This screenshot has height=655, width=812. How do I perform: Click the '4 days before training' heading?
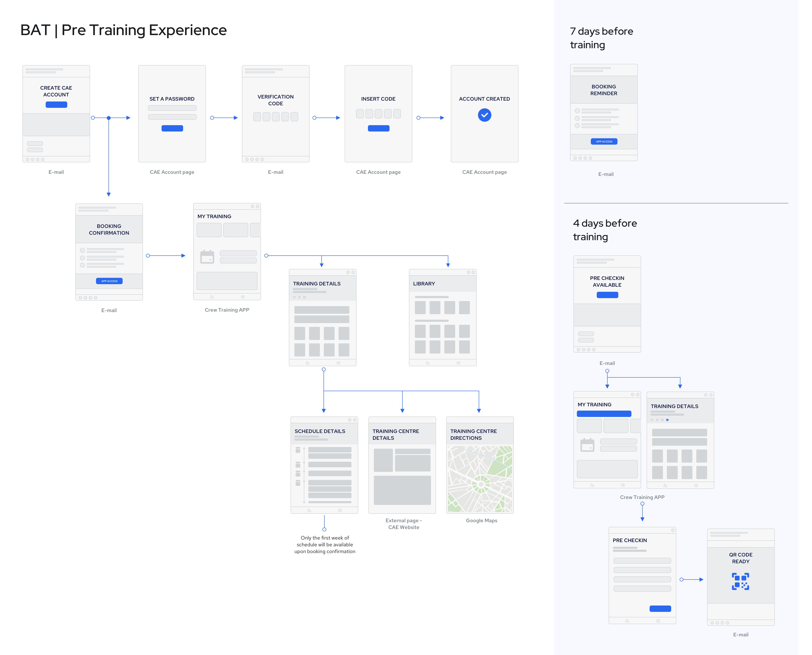click(605, 230)
